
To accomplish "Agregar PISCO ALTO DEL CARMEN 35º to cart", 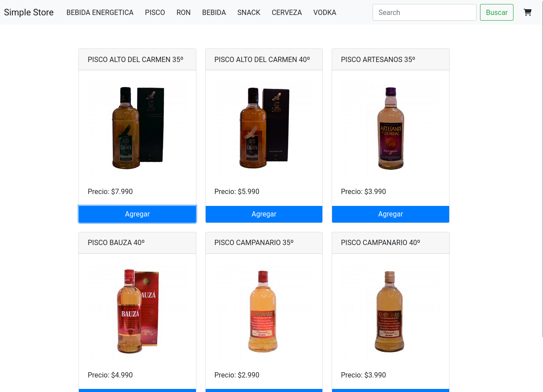I will coord(137,214).
